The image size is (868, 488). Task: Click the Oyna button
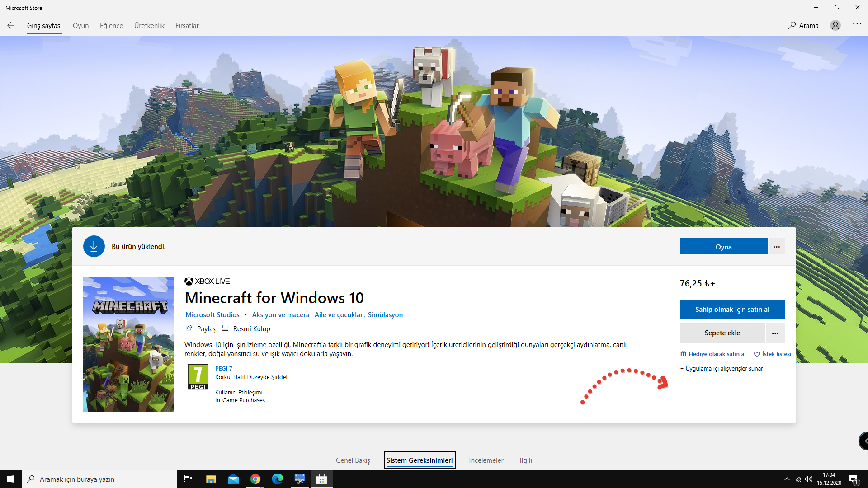(x=723, y=247)
